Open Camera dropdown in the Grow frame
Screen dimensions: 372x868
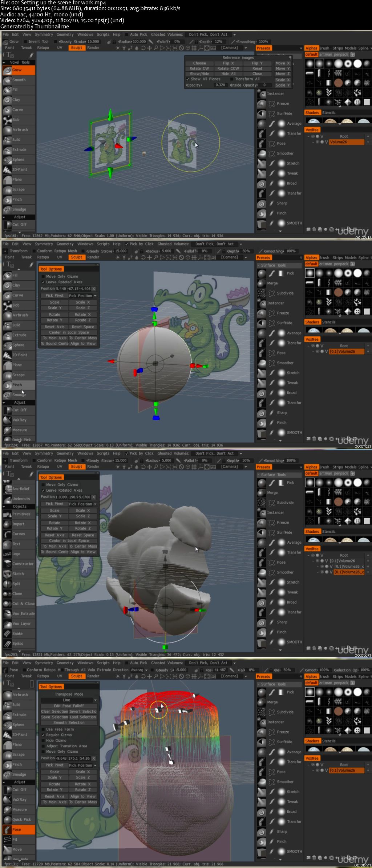[234, 48]
